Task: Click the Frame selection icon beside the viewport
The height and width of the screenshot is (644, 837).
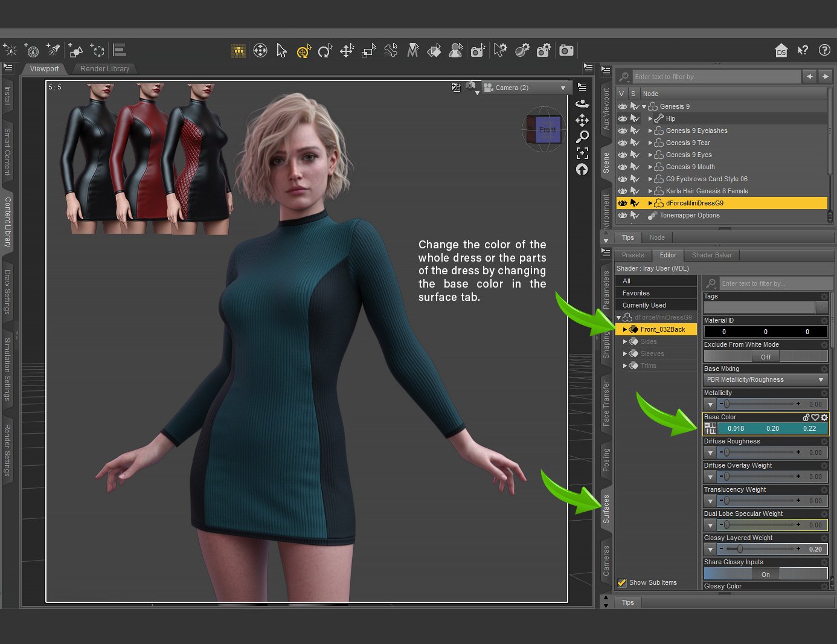Action: [582, 153]
